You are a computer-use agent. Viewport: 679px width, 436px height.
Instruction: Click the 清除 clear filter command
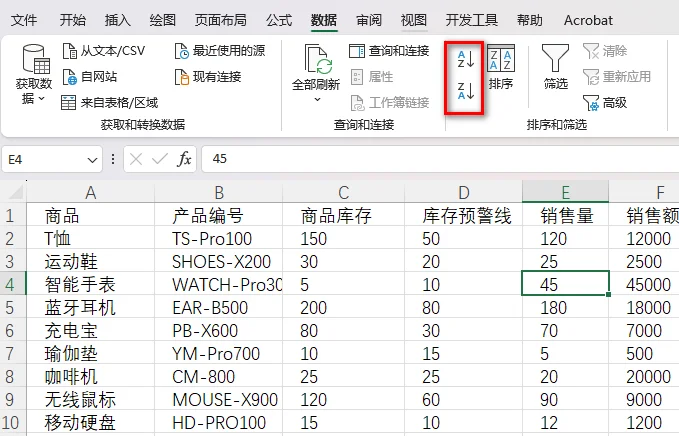coord(605,51)
